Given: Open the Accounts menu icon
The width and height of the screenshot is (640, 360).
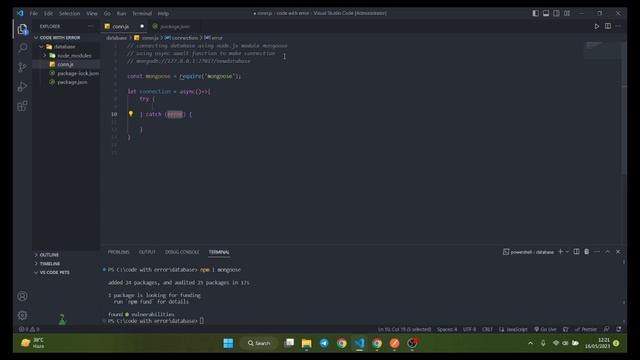Looking at the screenshot, I should 22,296.
